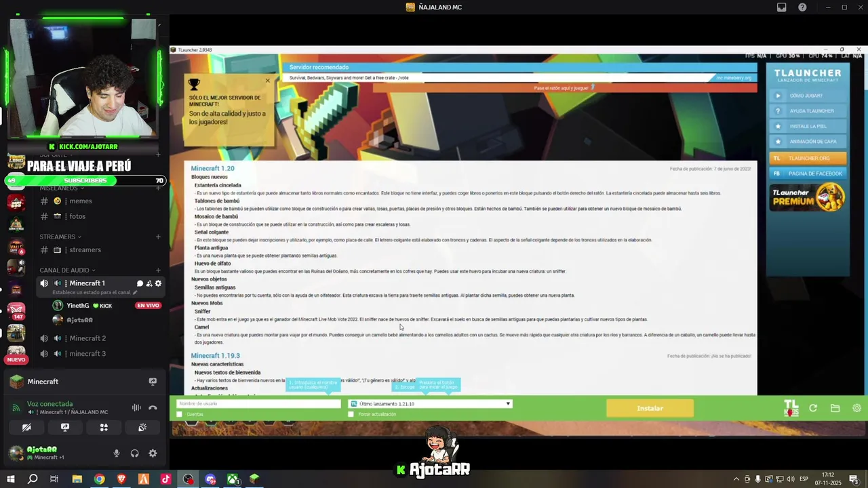Open Discord inbox icon
Viewport: 868px width, 488px height.
[x=781, y=7]
